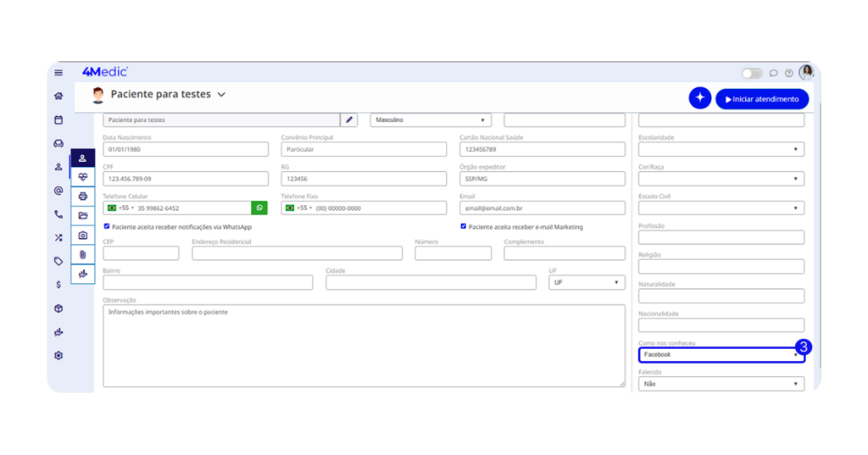Screen dimensions: 868x455
Task: Open the Como nos conheceu dropdown
Action: point(721,355)
